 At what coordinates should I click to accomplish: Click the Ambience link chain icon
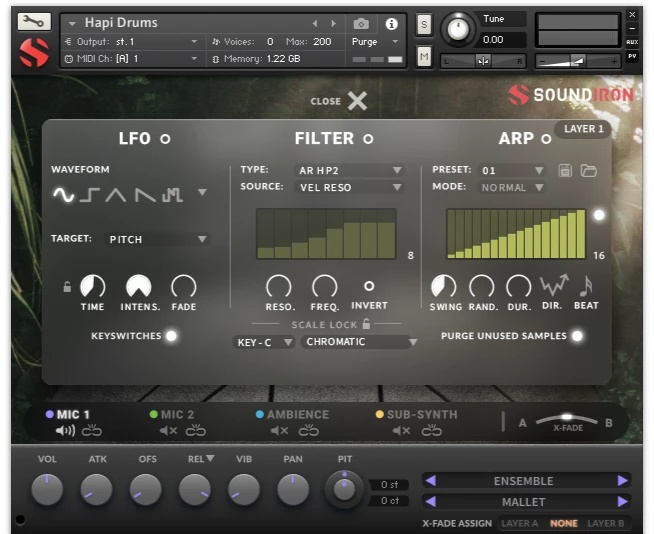click(309, 430)
